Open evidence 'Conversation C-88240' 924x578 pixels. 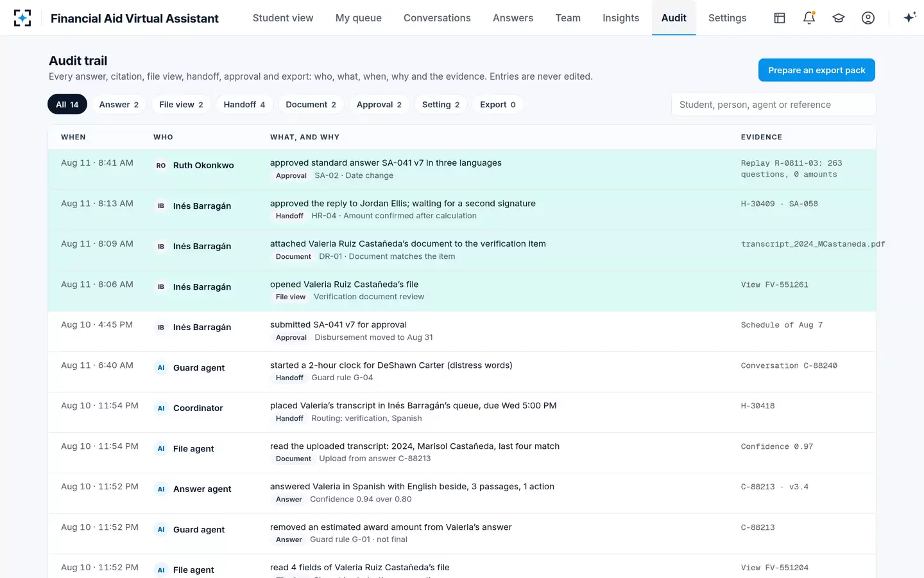[x=789, y=365]
